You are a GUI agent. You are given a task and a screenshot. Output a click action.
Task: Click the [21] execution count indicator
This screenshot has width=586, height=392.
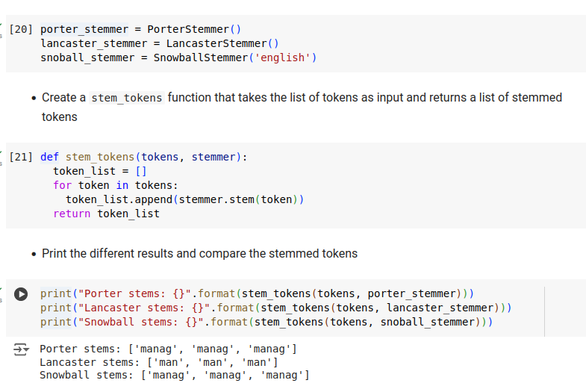pos(22,157)
